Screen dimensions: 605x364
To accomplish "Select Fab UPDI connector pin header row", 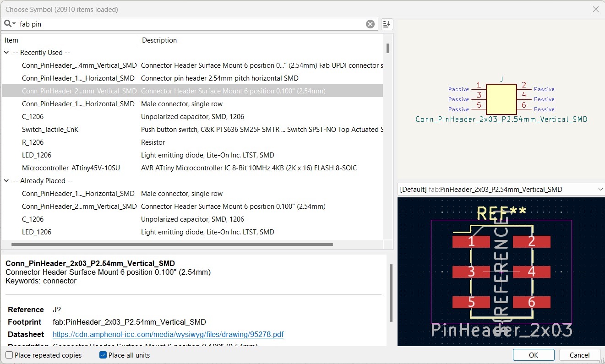I will pyautogui.click(x=192, y=65).
